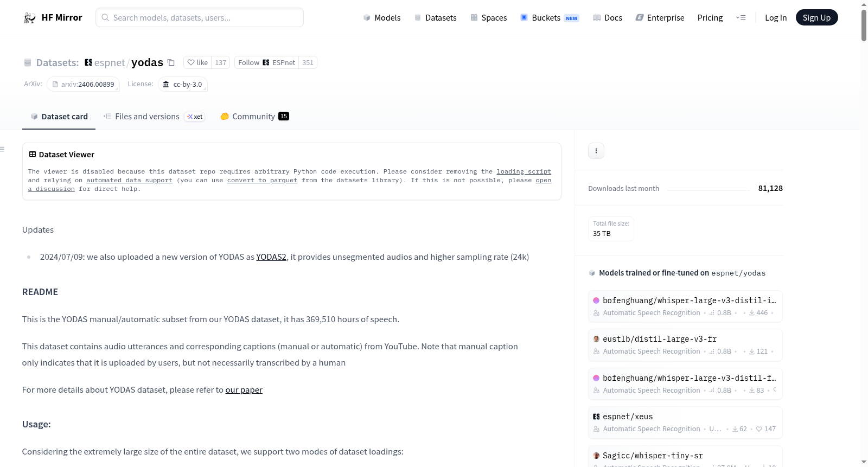Open the espnet owner link in the title

point(110,62)
